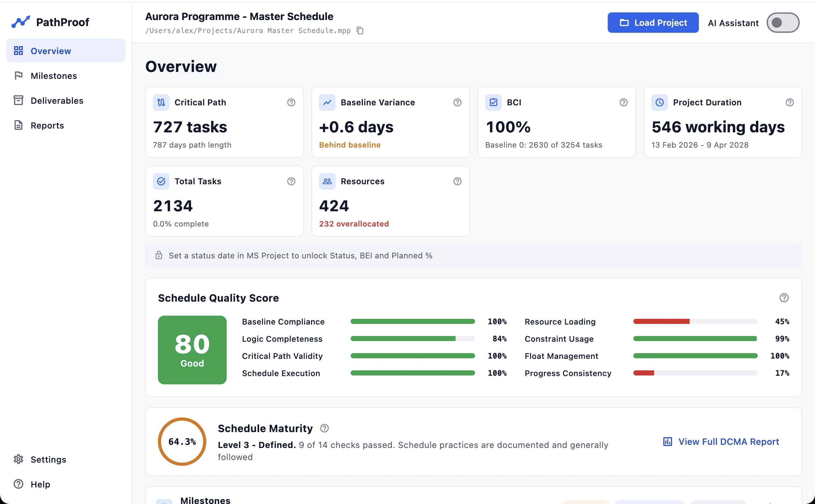Click the Deliverables box icon
The image size is (815, 504).
18,100
